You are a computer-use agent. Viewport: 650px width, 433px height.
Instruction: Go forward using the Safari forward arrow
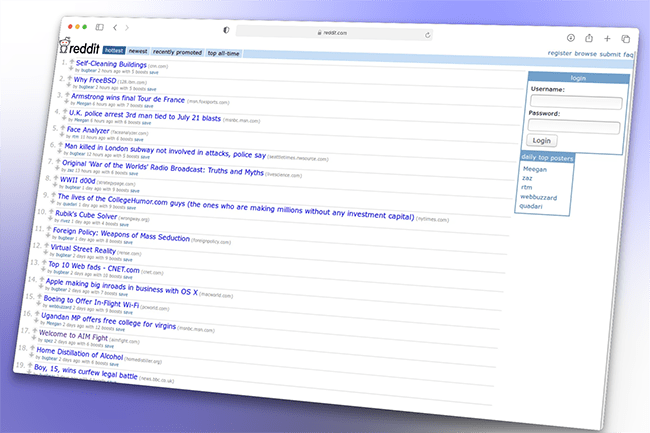(127, 28)
